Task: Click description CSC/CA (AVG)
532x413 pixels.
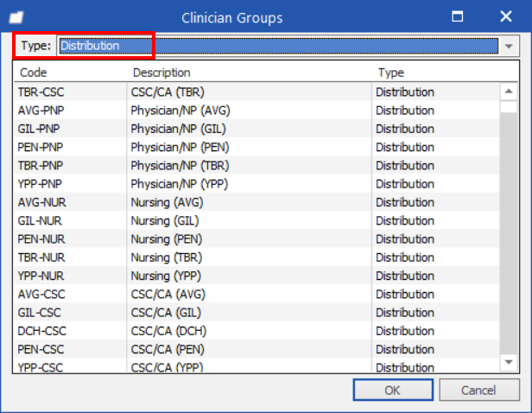Action: pyautogui.click(x=168, y=294)
